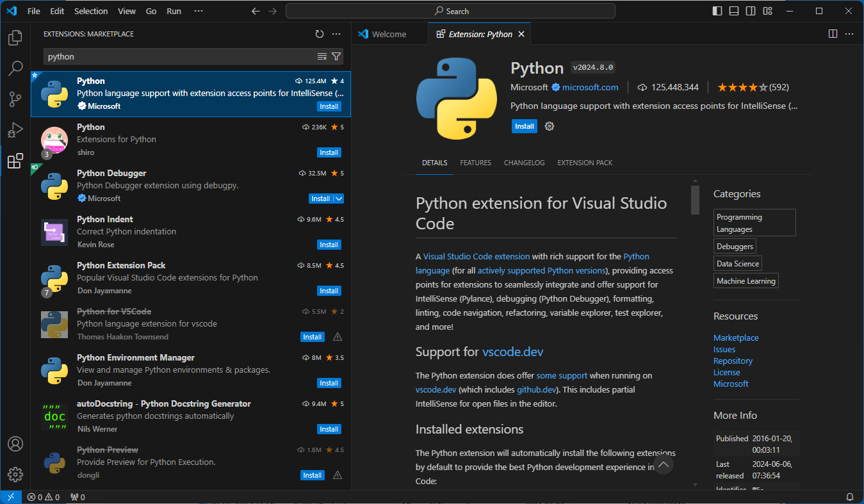Install the Python Indent extension

(329, 245)
